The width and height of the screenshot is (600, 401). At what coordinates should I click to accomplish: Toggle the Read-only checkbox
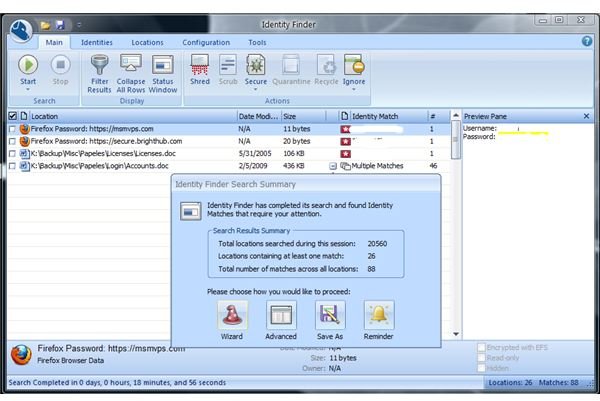click(x=481, y=358)
